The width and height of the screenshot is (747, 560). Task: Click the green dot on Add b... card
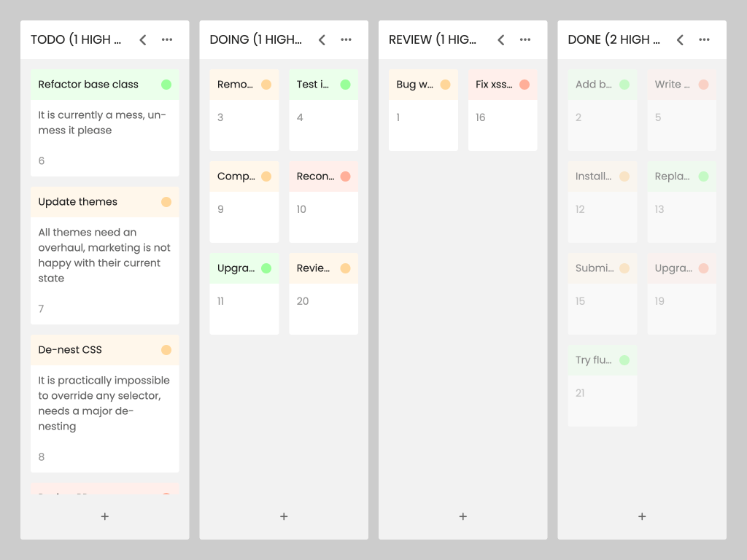click(624, 85)
